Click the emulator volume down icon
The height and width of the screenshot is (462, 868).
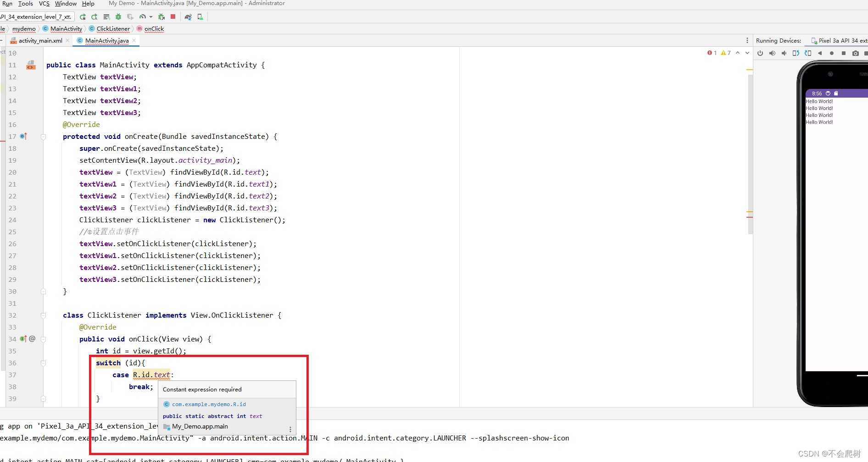pyautogui.click(x=784, y=53)
